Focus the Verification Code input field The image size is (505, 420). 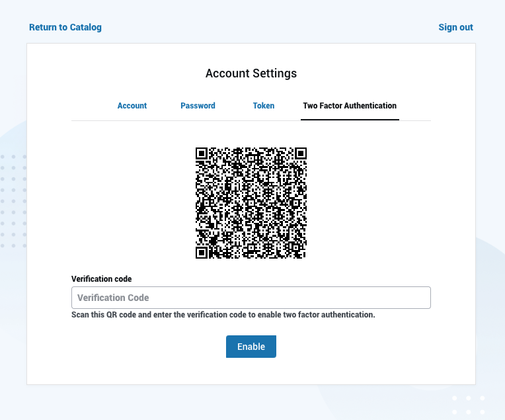click(251, 298)
